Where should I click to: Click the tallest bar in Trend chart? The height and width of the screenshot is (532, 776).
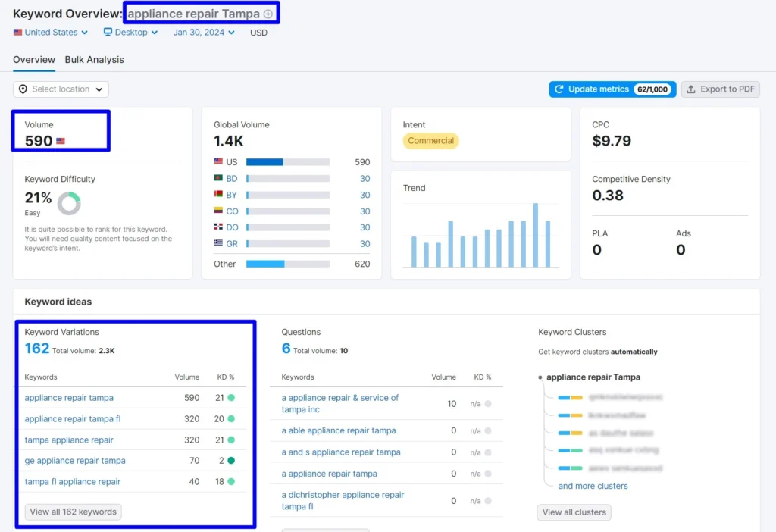pos(536,235)
